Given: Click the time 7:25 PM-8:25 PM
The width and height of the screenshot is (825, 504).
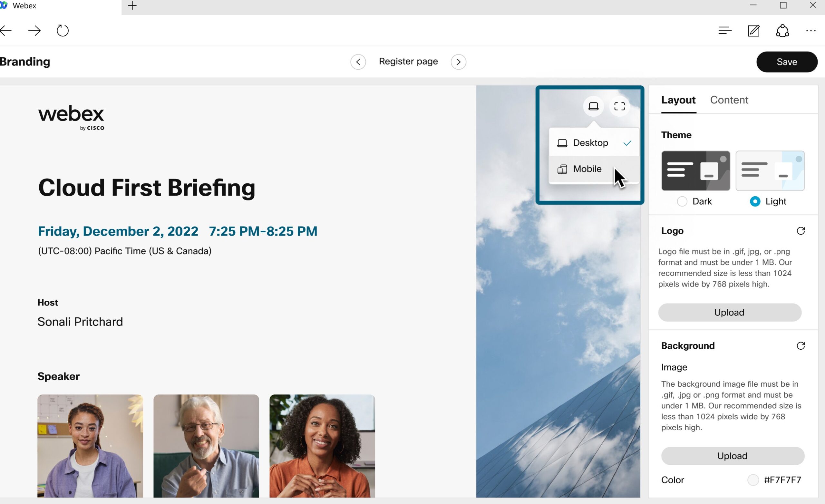Looking at the screenshot, I should point(263,231).
